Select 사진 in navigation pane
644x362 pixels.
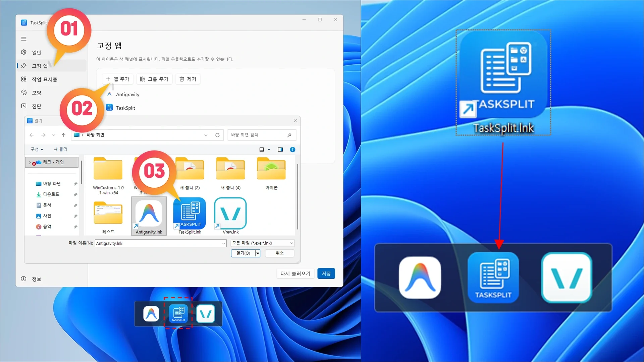tap(47, 216)
